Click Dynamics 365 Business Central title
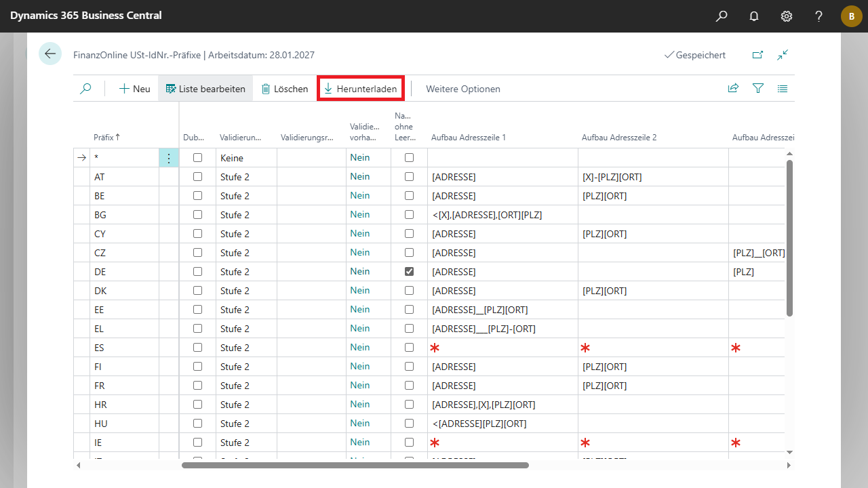The image size is (868, 488). [x=86, y=16]
